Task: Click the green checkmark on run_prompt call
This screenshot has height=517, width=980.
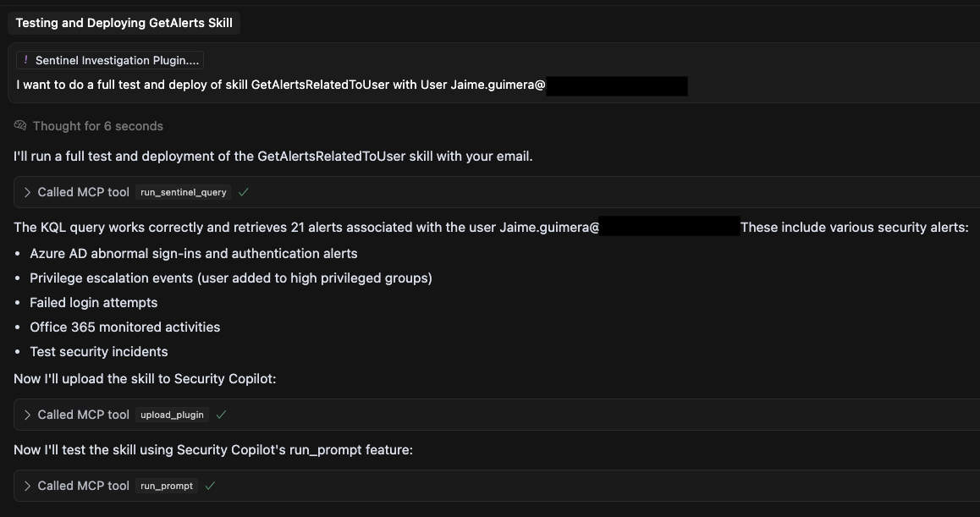Action: pyautogui.click(x=210, y=485)
